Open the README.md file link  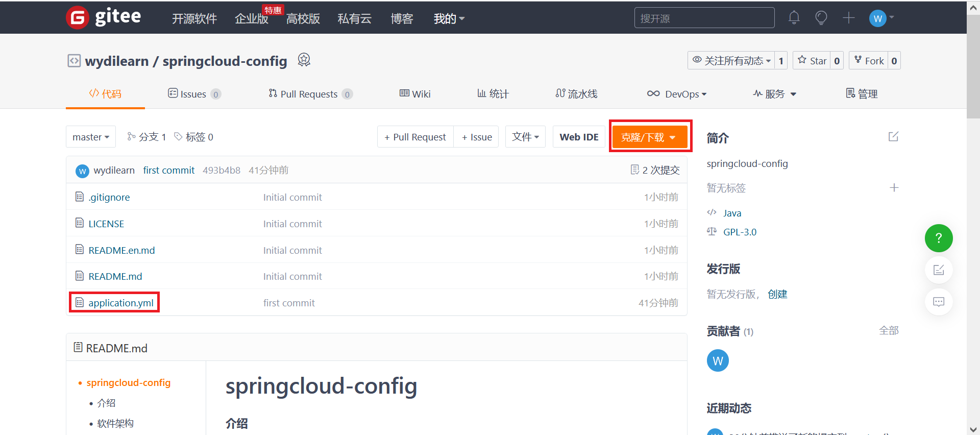[115, 276]
